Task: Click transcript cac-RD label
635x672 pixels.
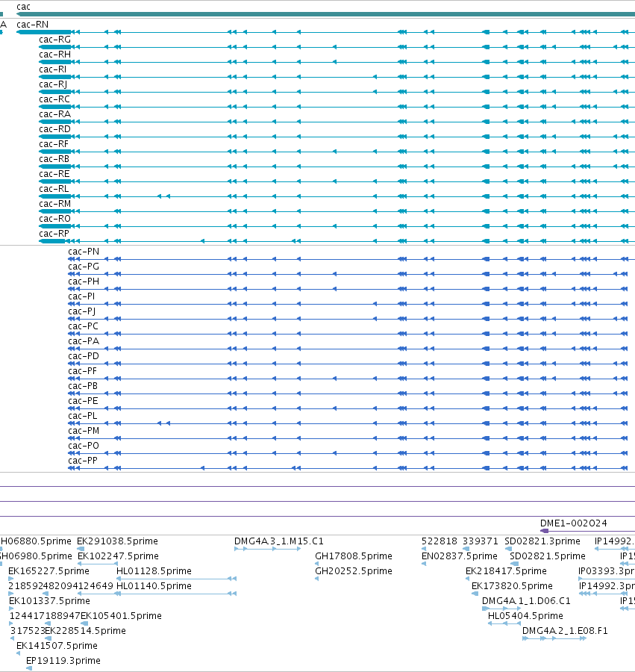Action: pos(54,129)
